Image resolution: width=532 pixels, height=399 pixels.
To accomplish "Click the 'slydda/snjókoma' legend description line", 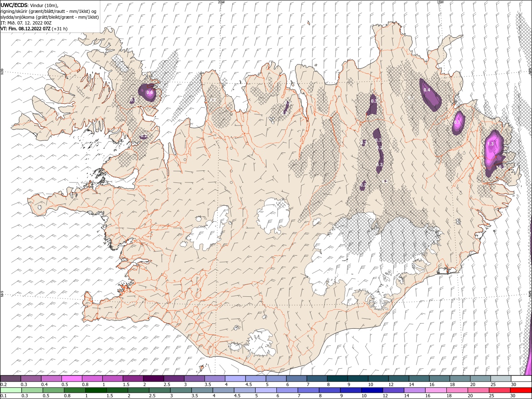I will [x=49, y=17].
